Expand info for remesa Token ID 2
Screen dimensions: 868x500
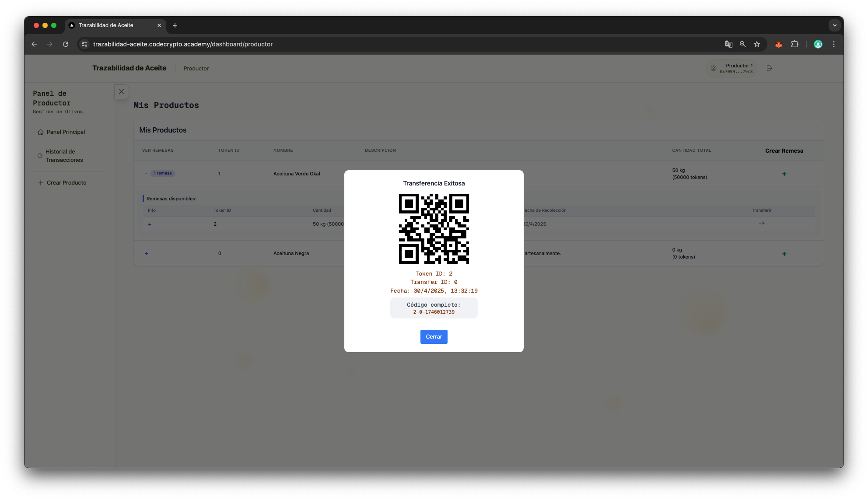pyautogui.click(x=150, y=224)
